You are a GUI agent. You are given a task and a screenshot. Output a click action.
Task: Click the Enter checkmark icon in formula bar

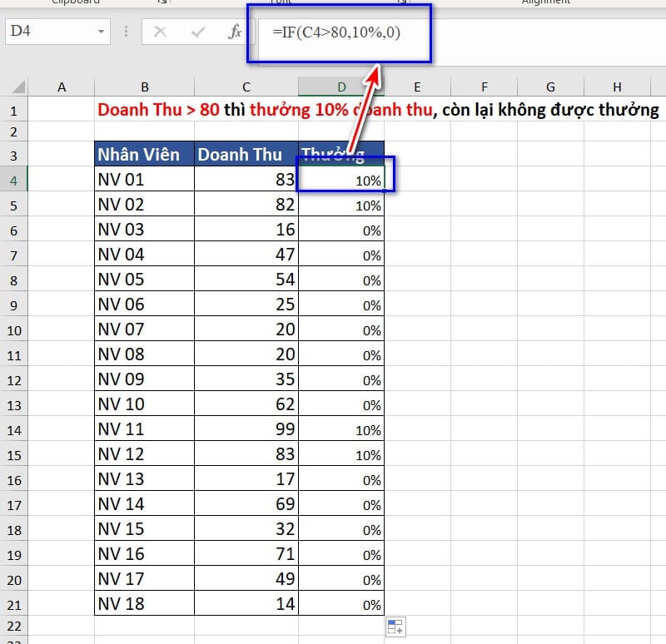[x=198, y=32]
